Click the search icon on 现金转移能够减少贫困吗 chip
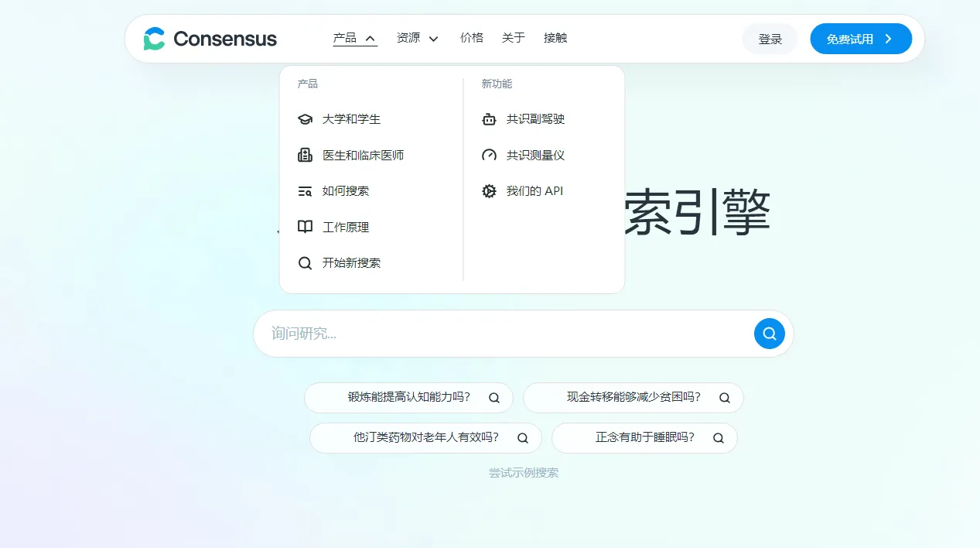The image size is (980, 548). [725, 398]
